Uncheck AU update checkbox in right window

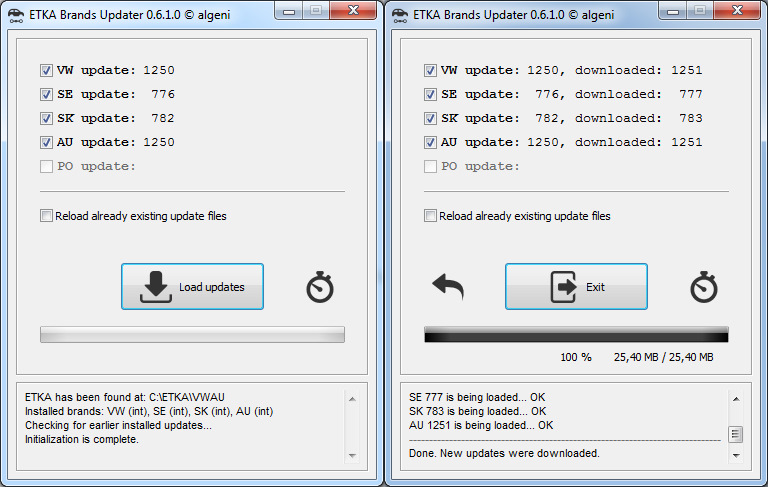pos(430,143)
